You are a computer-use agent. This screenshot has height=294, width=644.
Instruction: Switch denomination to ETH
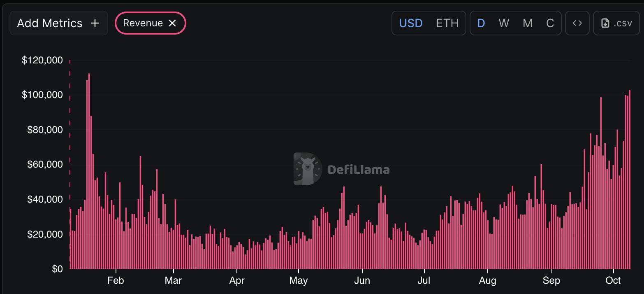447,23
